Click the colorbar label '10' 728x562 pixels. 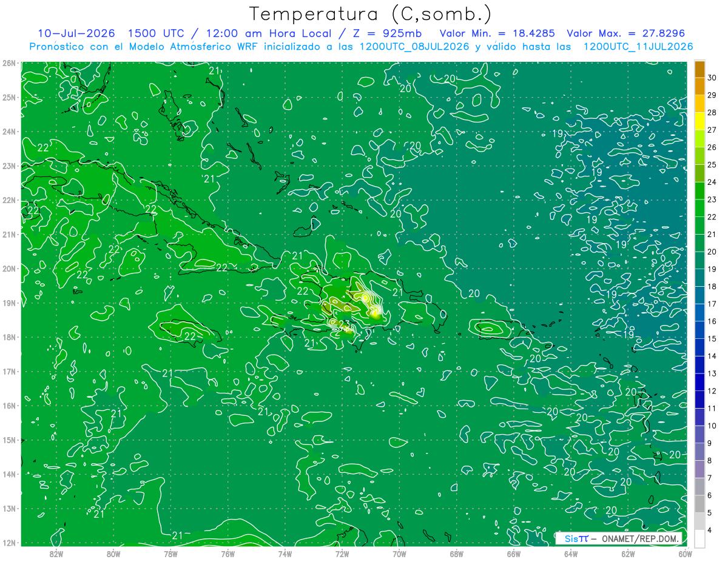click(712, 426)
